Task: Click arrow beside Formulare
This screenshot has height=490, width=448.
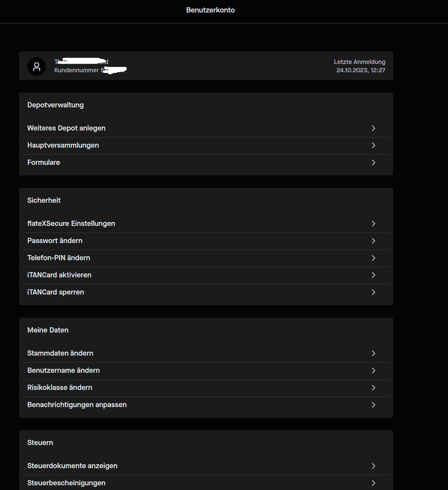Action: point(373,162)
